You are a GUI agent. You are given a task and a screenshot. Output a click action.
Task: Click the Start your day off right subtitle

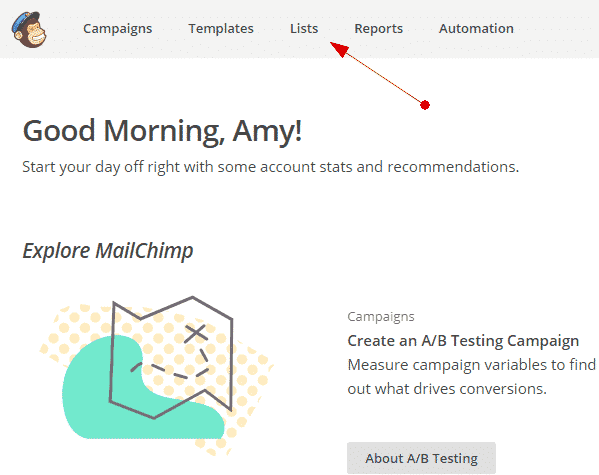[271, 167]
